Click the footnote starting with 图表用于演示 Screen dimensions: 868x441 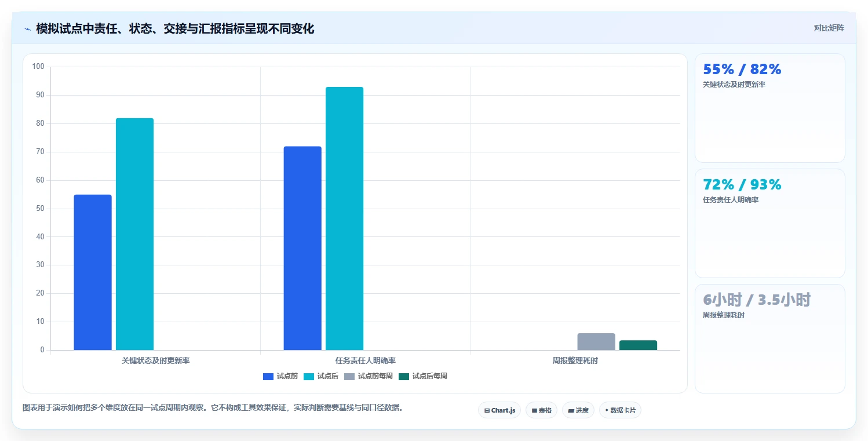pyautogui.click(x=213, y=408)
